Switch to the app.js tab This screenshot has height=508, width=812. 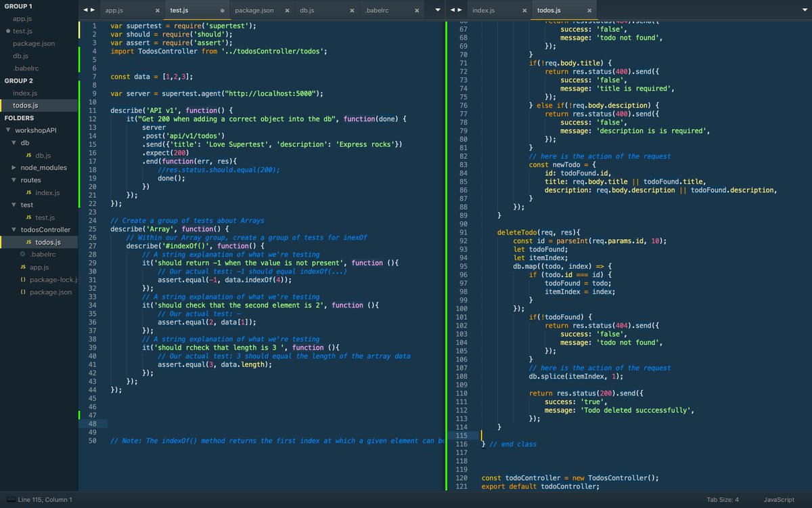point(132,11)
